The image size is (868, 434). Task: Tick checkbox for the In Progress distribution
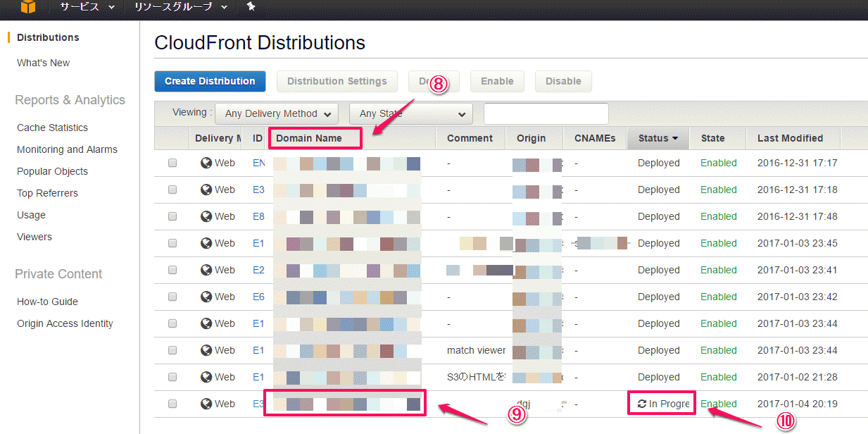[172, 404]
